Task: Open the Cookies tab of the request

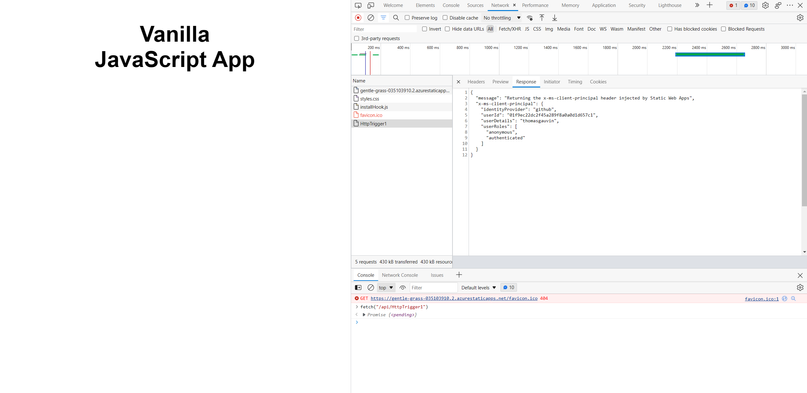Action: pyautogui.click(x=598, y=82)
